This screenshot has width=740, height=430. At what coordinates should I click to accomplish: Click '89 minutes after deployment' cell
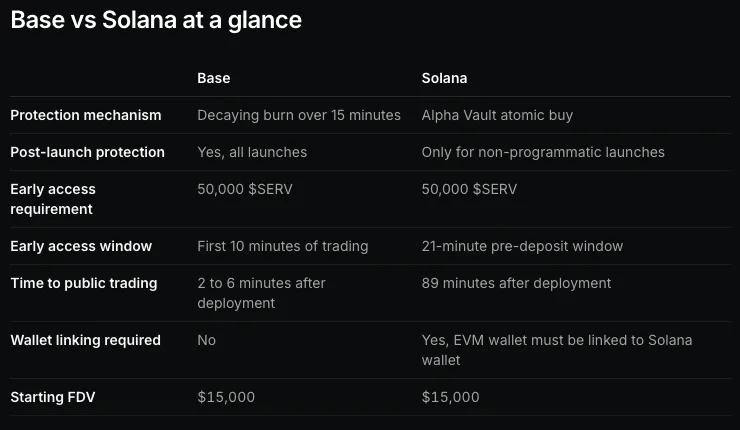(516, 283)
